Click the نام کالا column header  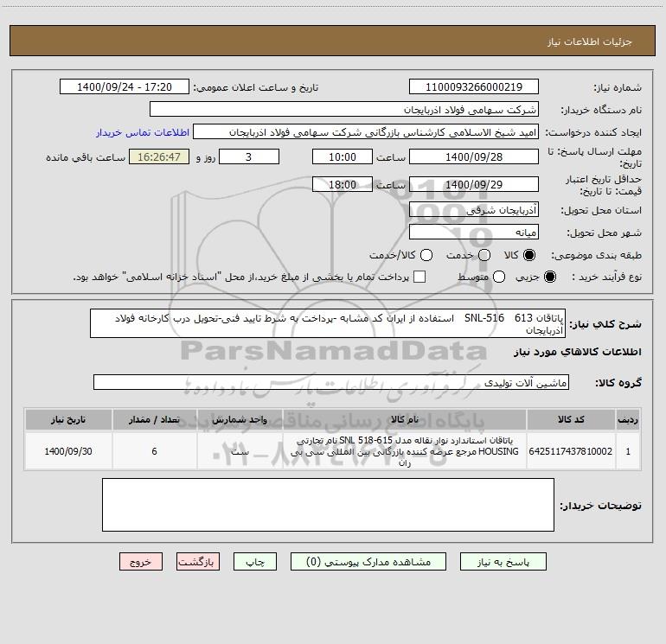405,419
